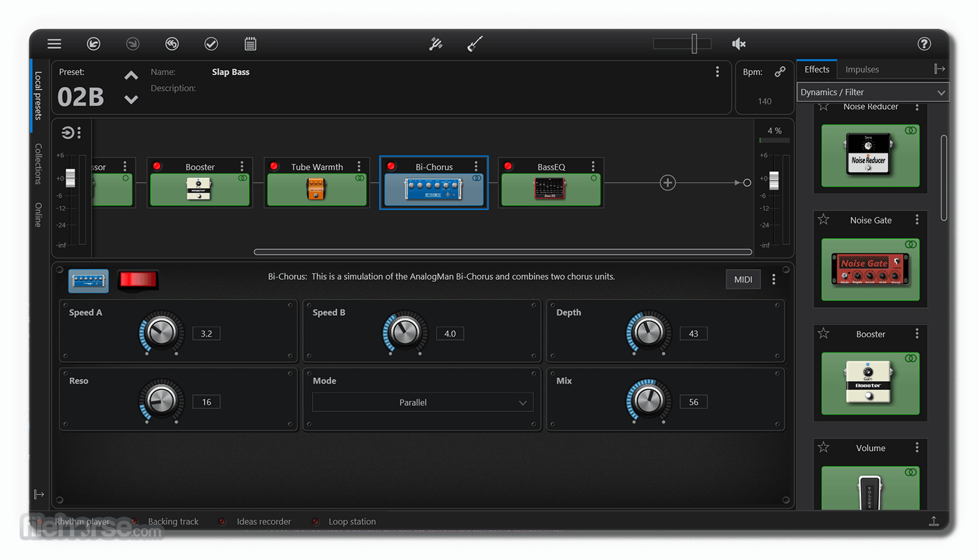Open the notepad list icon

pyautogui.click(x=251, y=44)
